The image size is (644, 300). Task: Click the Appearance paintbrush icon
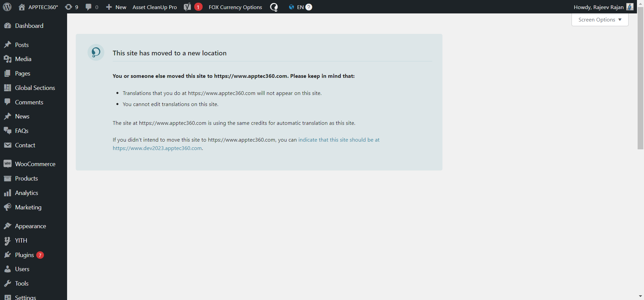point(8,226)
